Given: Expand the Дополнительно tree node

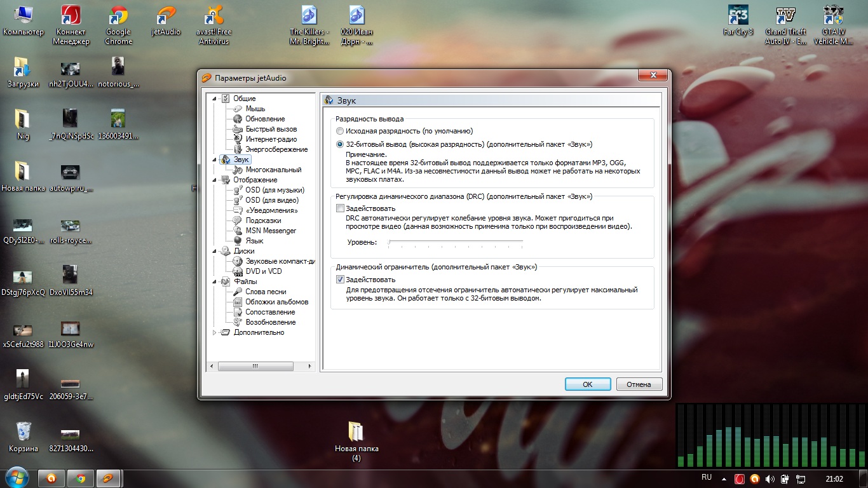Looking at the screenshot, I should [x=214, y=332].
